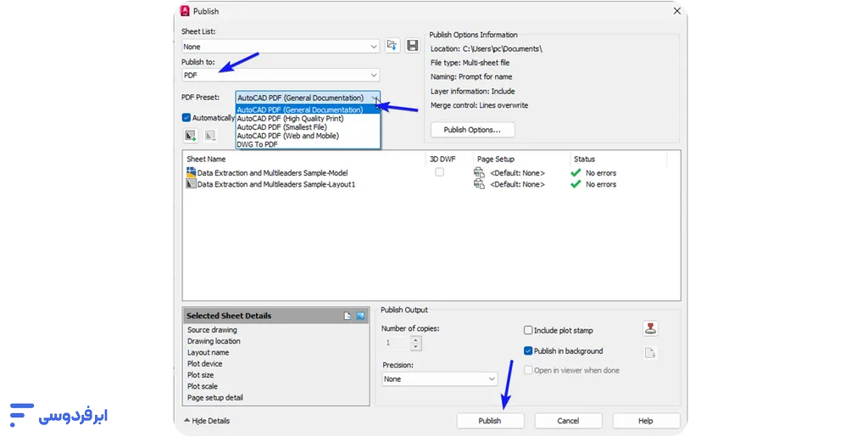The image size is (868, 437).
Task: Click the model icon of Sample-Model sheet
Action: click(x=191, y=172)
